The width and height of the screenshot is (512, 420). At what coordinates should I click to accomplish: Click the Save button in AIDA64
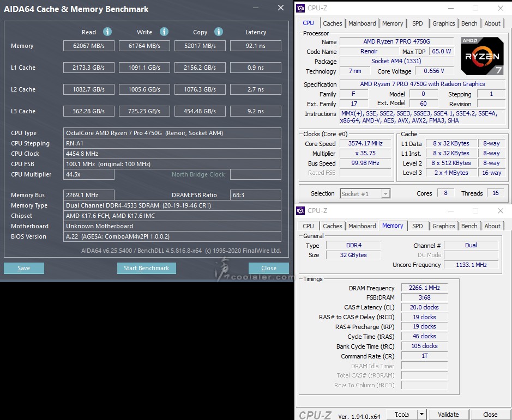(24, 268)
